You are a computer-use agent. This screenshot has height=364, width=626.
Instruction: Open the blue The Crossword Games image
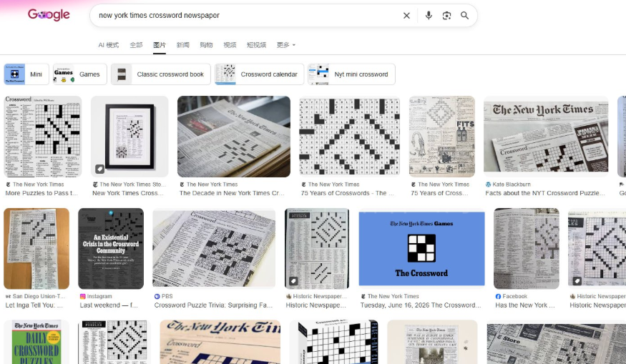click(x=421, y=249)
